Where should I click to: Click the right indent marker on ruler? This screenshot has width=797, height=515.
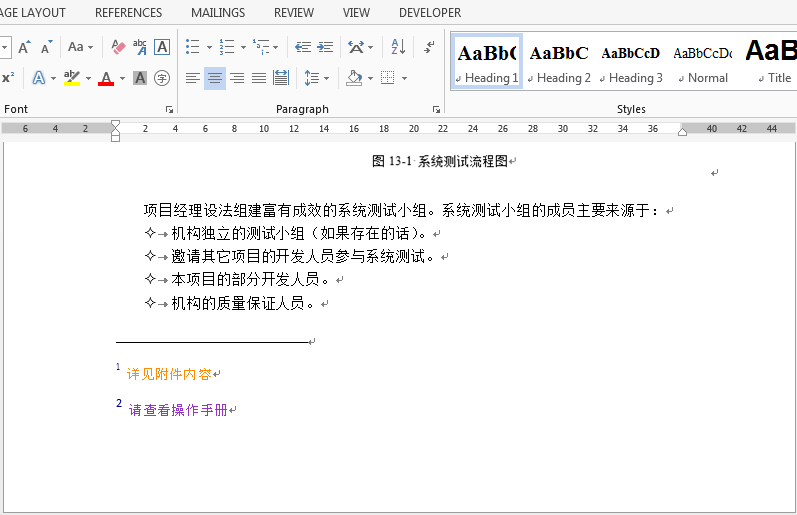tap(682, 132)
